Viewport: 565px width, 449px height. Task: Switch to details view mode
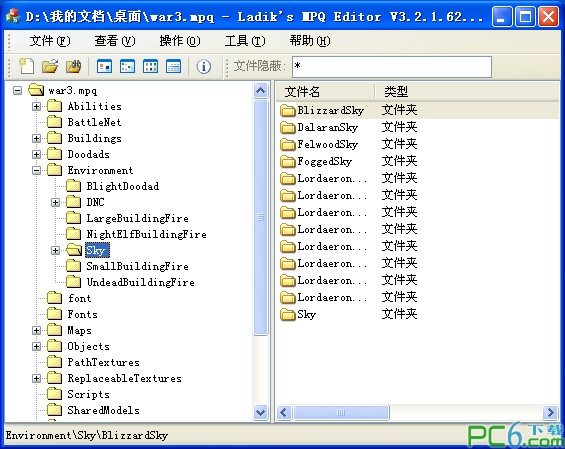point(174,66)
